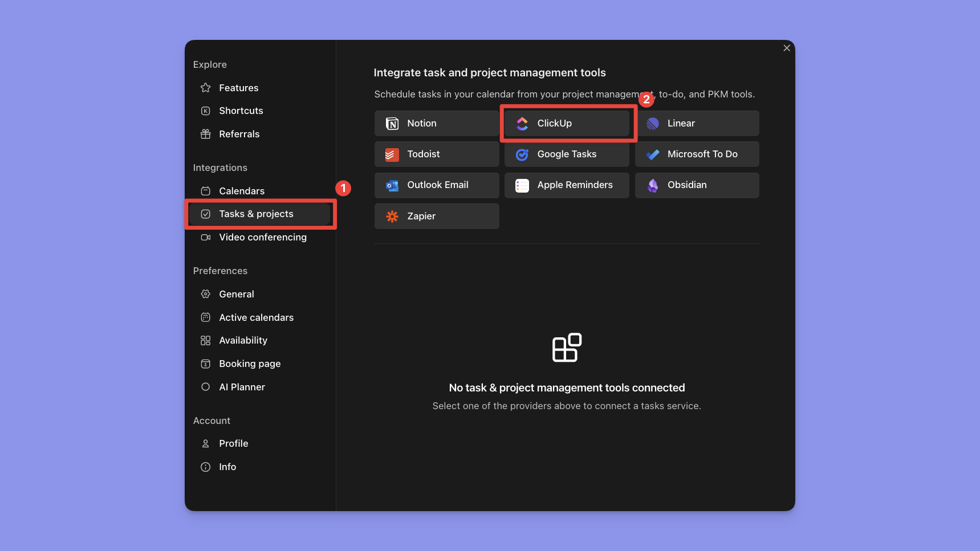Click the Zapier asterisk logo icon
Image resolution: width=980 pixels, height=551 pixels.
pos(392,216)
